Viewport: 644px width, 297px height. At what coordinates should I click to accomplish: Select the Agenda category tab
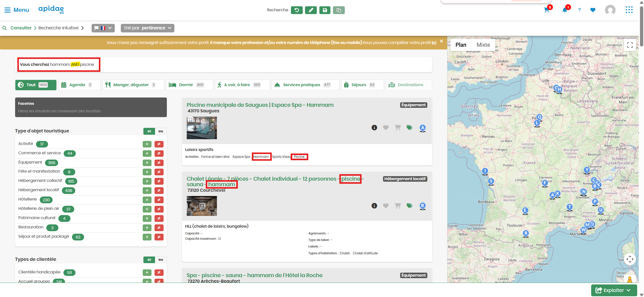coord(80,85)
